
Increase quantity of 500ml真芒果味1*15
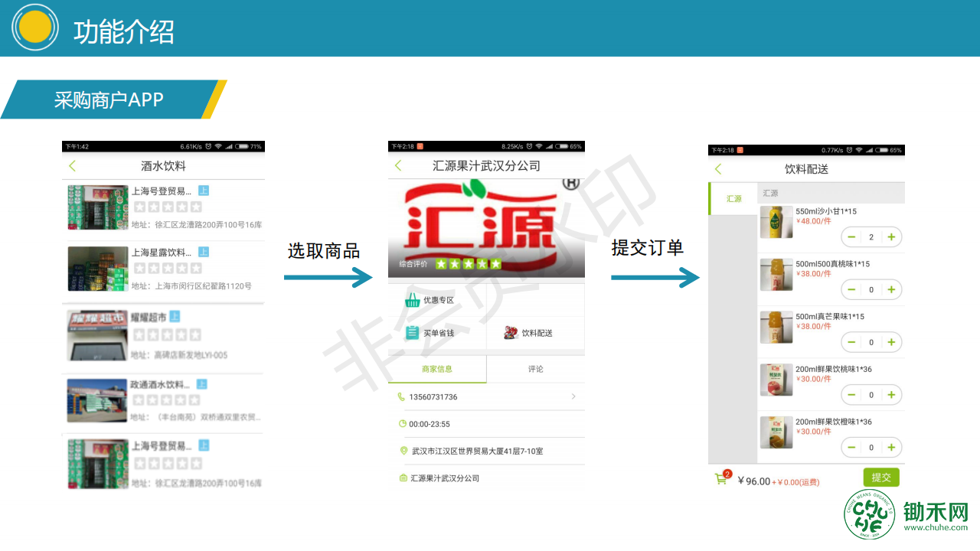pos(891,342)
